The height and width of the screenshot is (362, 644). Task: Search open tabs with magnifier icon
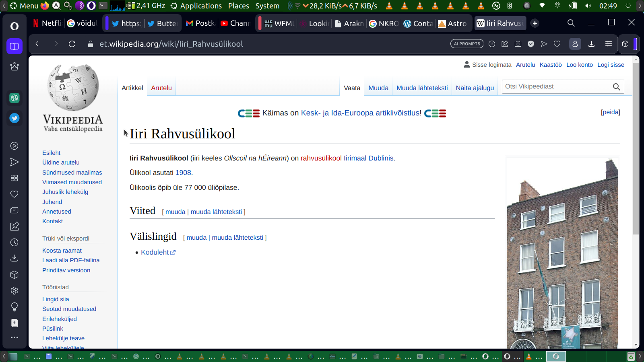[x=571, y=23]
